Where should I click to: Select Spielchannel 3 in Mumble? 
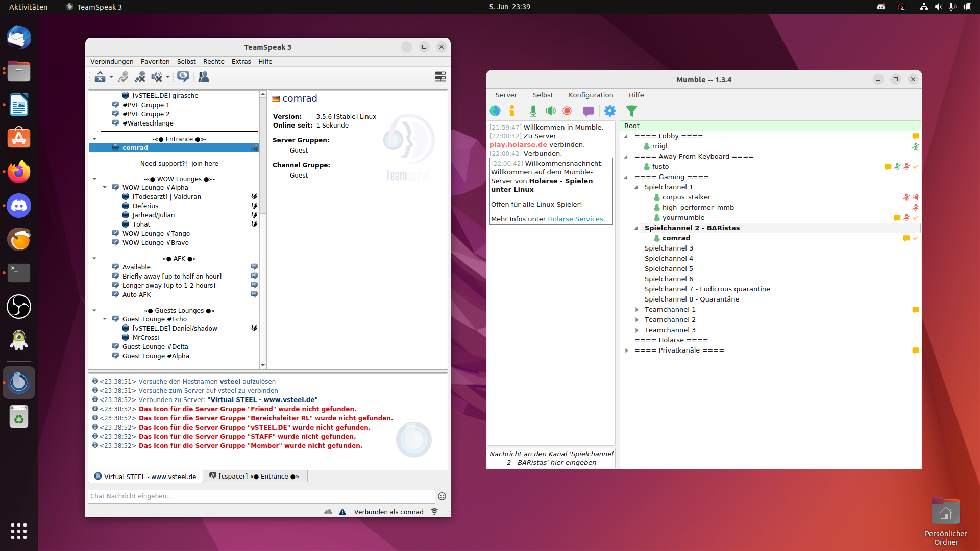669,248
